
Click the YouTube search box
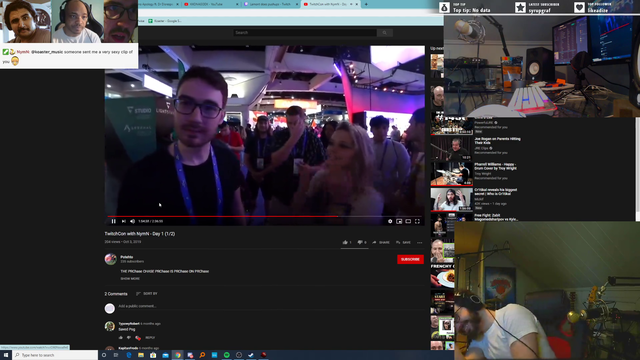coord(305,33)
